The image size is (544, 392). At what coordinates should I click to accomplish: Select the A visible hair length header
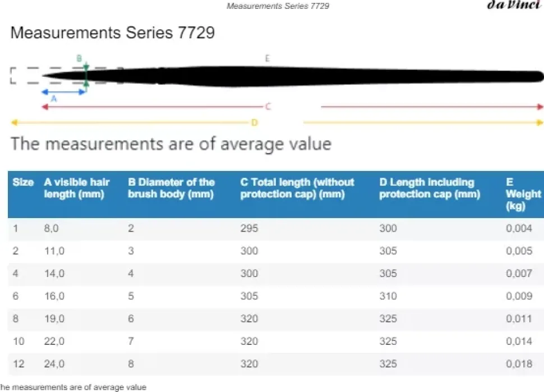(x=77, y=188)
